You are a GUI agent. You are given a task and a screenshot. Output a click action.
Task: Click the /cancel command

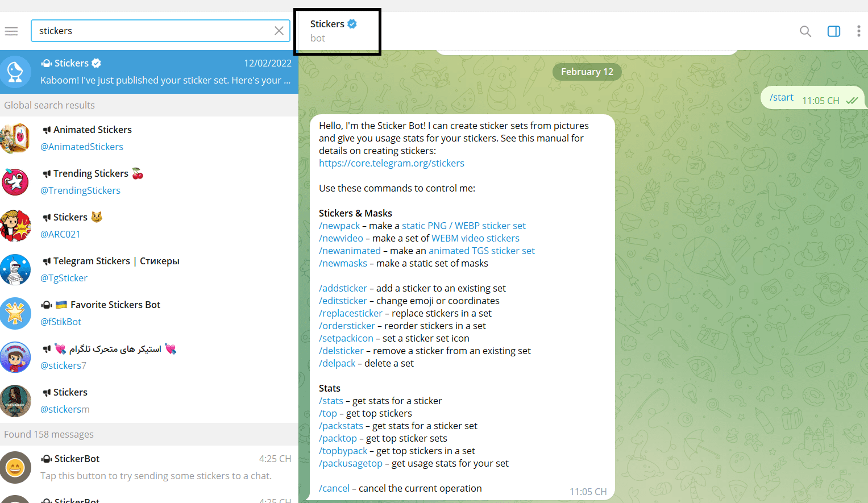[334, 488]
